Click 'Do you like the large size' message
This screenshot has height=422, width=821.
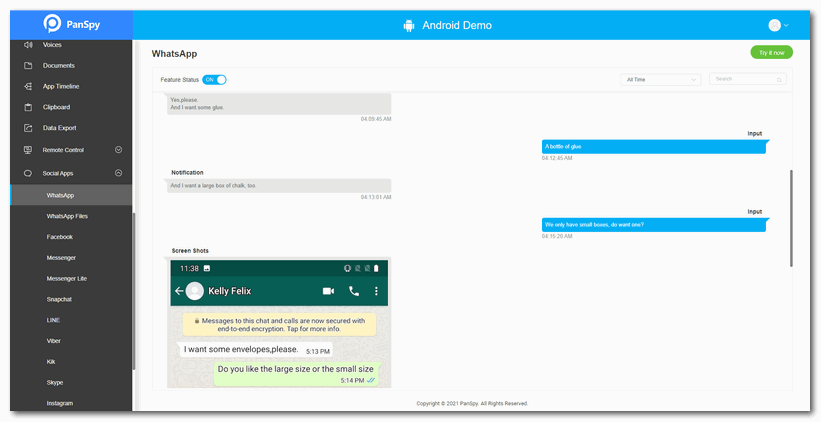pos(297,374)
